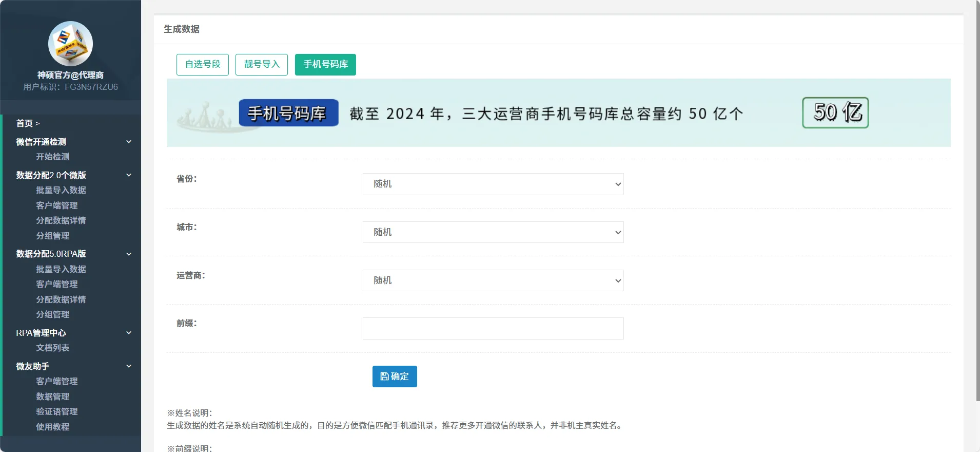The image size is (980, 452).
Task: Switch to the 靓号导入 tab
Action: tap(261, 65)
